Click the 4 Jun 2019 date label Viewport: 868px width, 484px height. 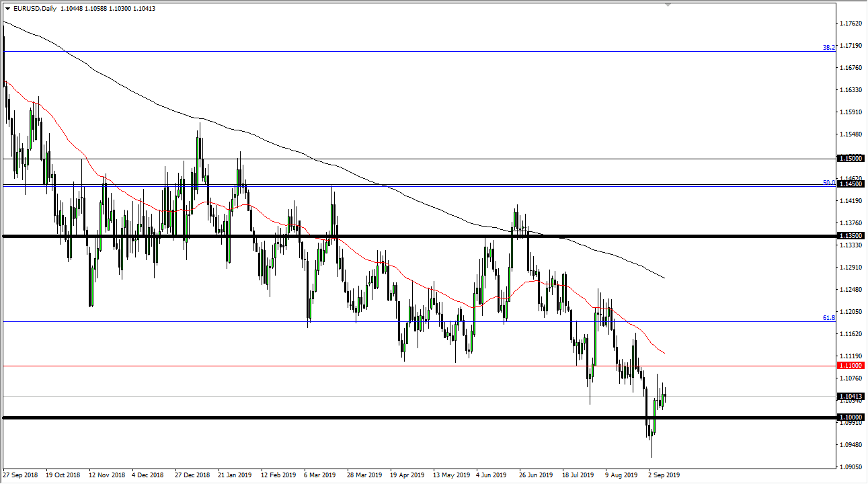pos(491,475)
